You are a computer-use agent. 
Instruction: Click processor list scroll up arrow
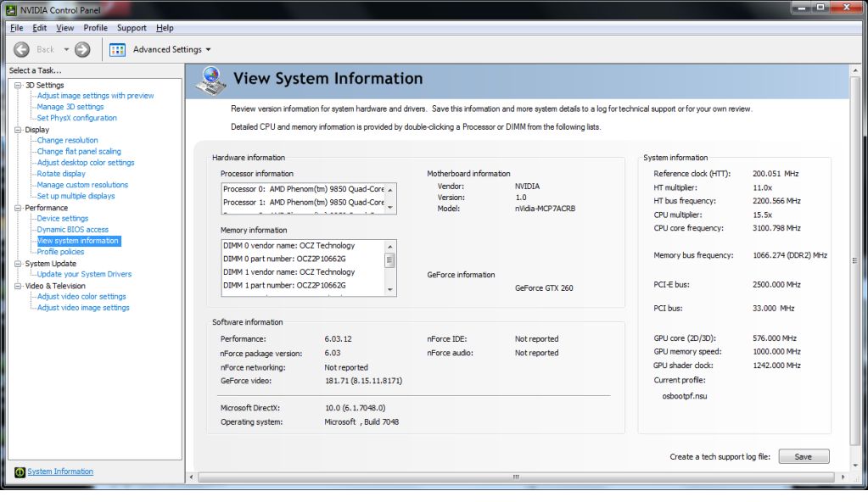click(390, 190)
